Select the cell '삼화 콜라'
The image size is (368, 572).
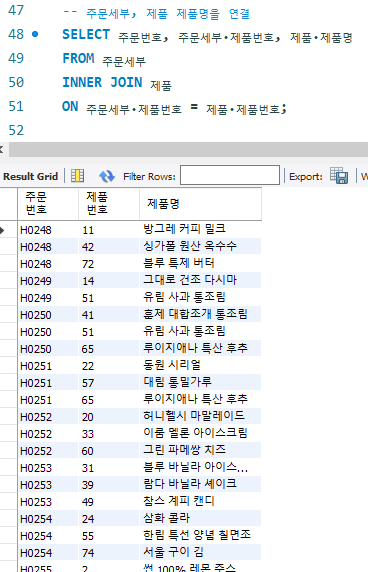tap(200, 518)
